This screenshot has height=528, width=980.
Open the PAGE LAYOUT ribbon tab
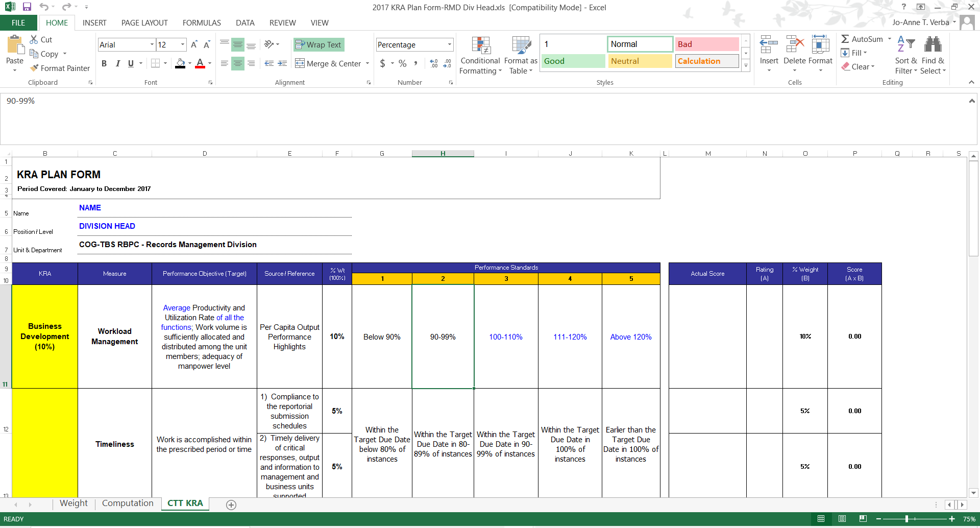144,22
